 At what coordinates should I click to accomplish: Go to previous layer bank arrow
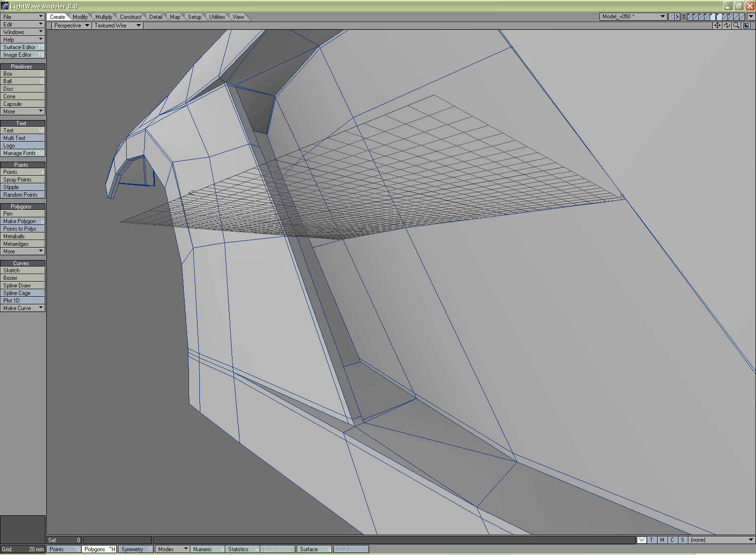point(671,17)
